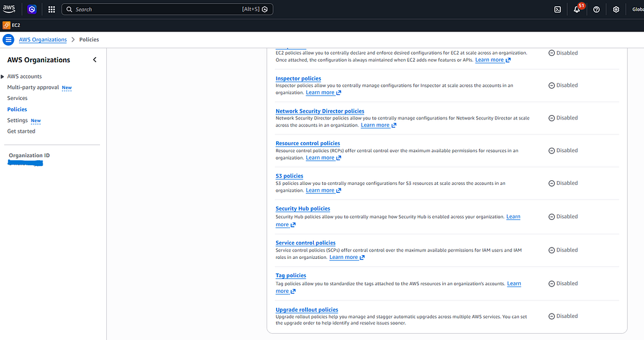644x340 pixels.
Task: Click Disabled status icon for Network Security Director
Action: [x=552, y=118]
